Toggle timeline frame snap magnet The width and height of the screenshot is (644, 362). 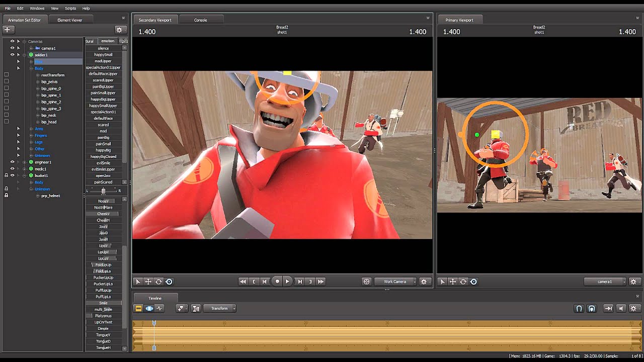tap(592, 308)
